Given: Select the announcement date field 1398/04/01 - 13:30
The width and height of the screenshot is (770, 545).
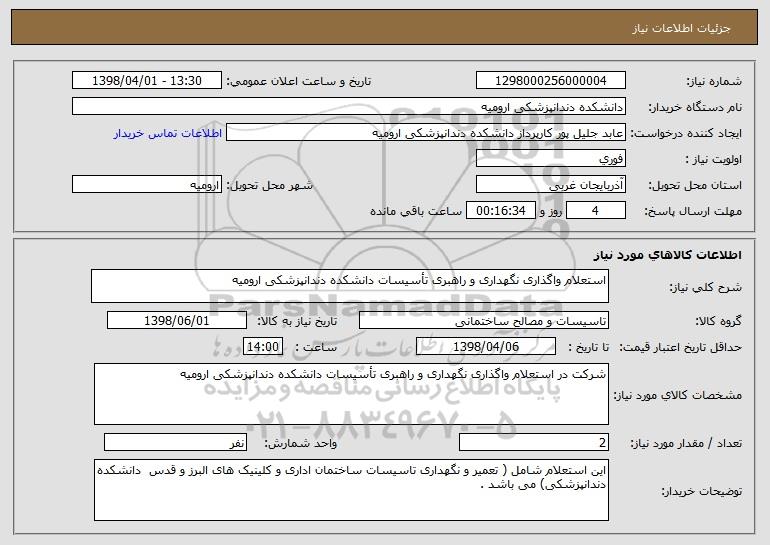Looking at the screenshot, I should (x=147, y=81).
